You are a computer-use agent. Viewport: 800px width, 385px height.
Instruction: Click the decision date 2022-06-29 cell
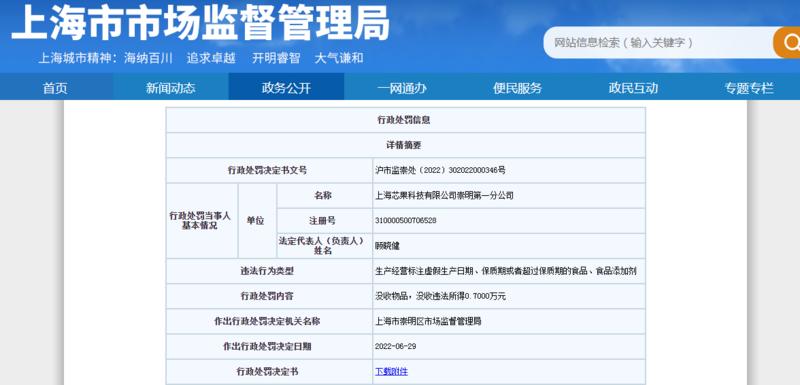point(509,346)
